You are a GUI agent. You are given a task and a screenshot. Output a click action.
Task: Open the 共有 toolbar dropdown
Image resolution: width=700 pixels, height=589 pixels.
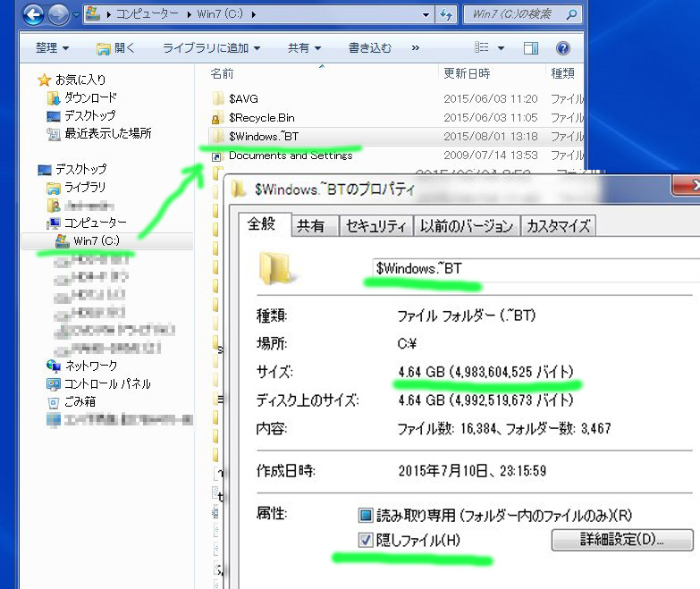(304, 47)
